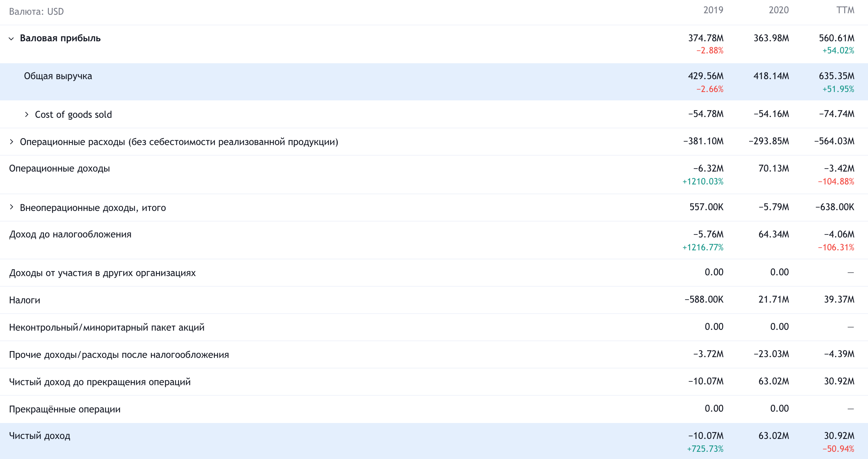The image size is (868, 459).
Task: Click the Чистый доход row label
Action: point(40,436)
